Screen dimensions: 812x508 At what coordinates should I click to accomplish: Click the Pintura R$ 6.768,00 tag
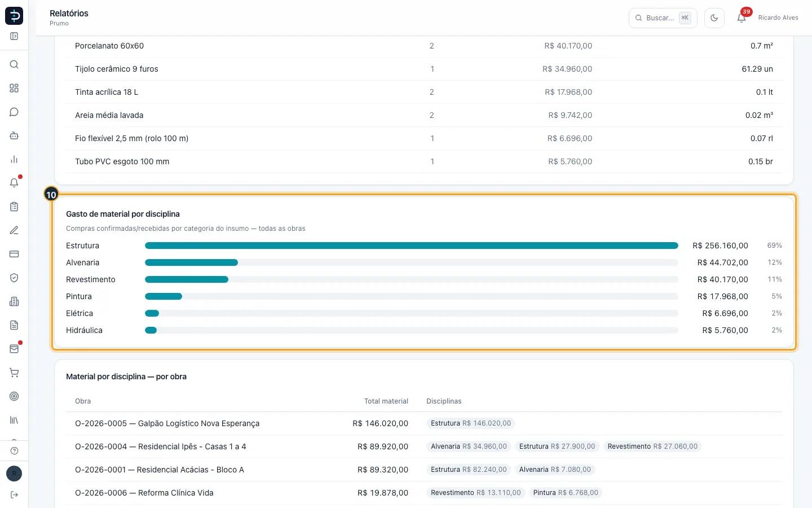[x=566, y=493]
